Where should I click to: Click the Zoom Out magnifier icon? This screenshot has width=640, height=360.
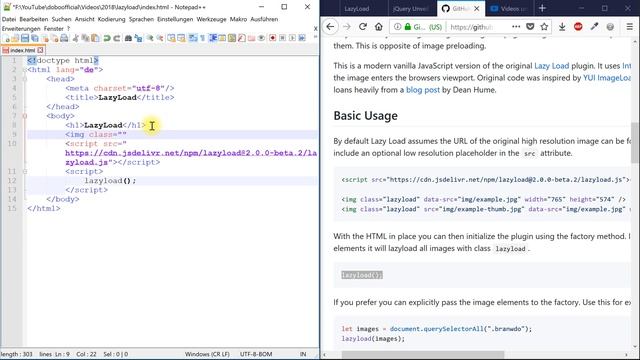tap(160, 38)
